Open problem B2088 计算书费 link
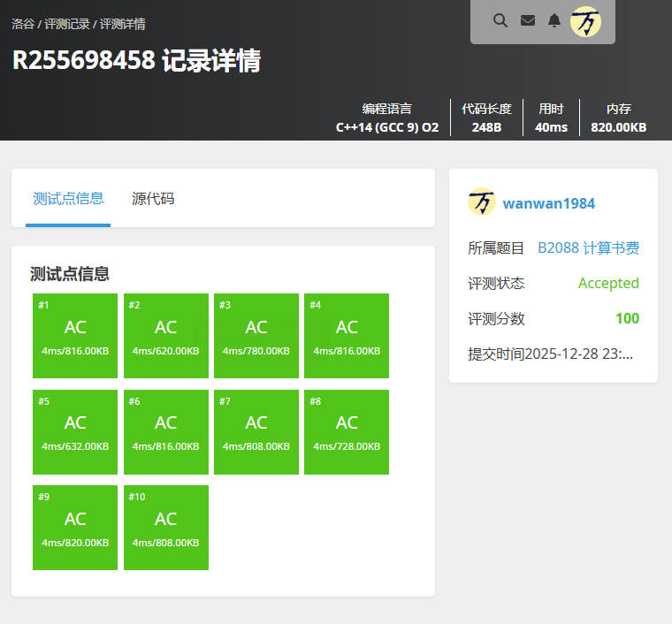Screen dimensions: 672x624 (x=588, y=248)
